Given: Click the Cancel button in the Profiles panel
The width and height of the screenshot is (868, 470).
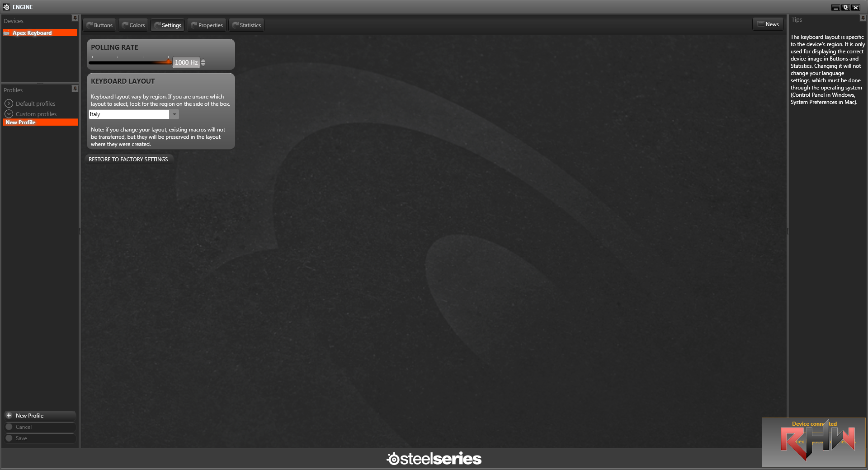Looking at the screenshot, I should click(40, 427).
